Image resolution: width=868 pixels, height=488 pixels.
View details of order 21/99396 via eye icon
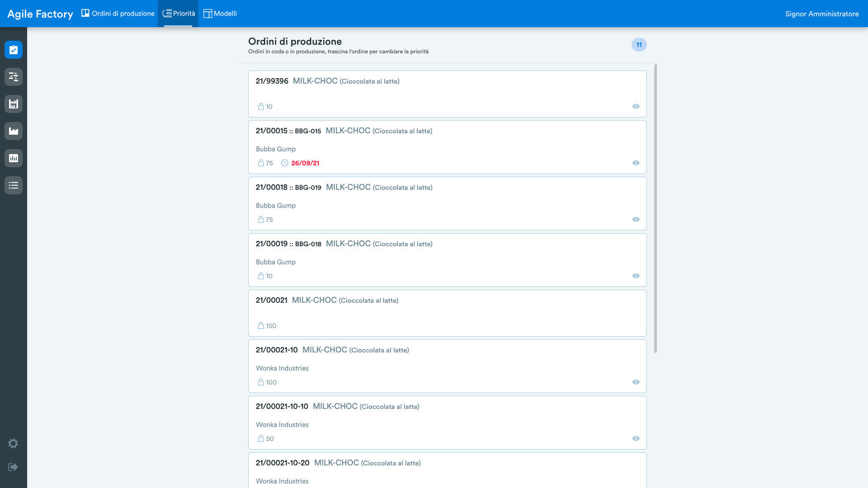tap(636, 107)
